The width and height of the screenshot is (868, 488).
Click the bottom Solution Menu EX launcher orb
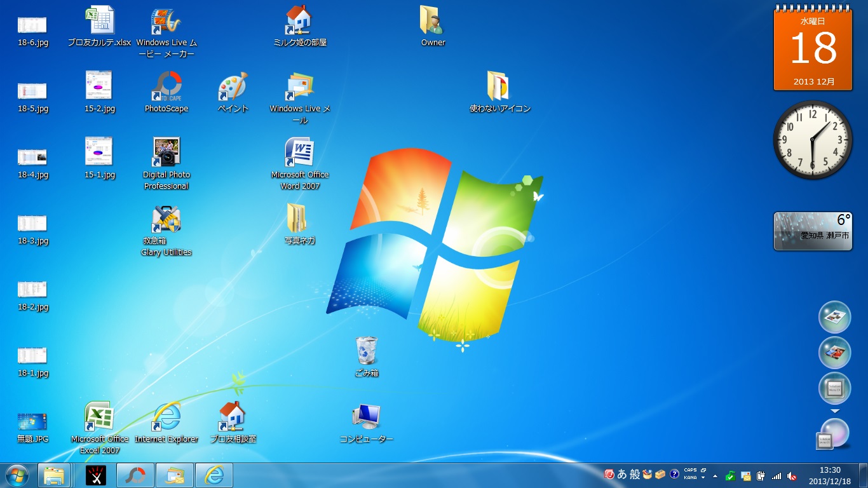coord(833,434)
